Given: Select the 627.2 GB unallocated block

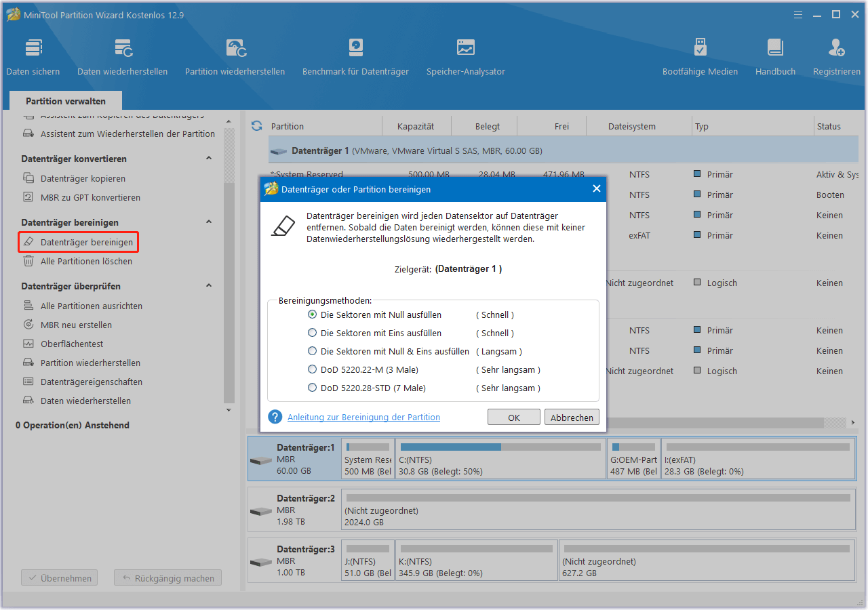Looking at the screenshot, I should point(707,561).
